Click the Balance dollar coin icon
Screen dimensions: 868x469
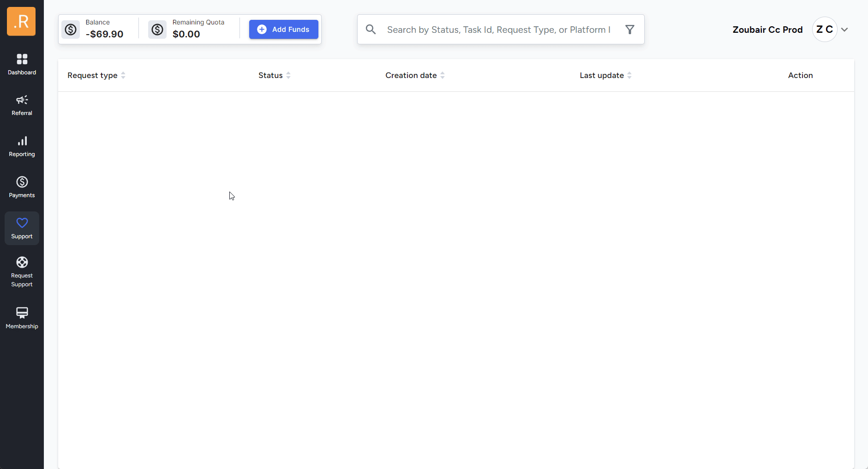(71, 30)
